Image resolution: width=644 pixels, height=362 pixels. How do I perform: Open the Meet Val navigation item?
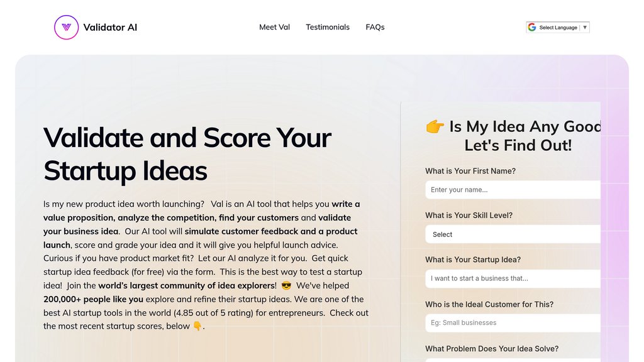click(x=274, y=27)
